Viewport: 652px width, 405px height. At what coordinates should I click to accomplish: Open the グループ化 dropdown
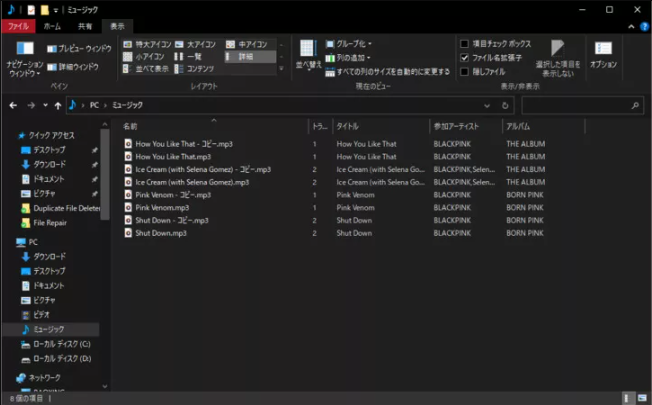[348, 44]
